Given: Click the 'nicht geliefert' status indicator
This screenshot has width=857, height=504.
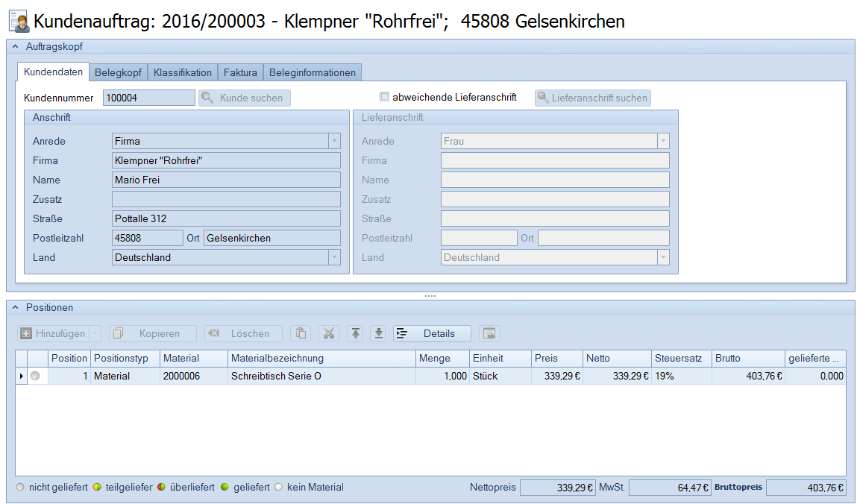Looking at the screenshot, I should point(20,488).
